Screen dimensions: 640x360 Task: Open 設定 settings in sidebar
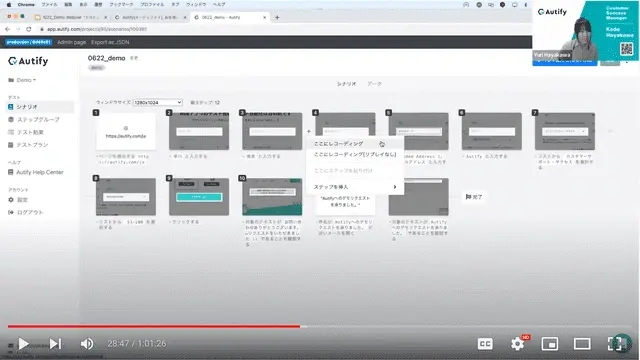[18, 200]
